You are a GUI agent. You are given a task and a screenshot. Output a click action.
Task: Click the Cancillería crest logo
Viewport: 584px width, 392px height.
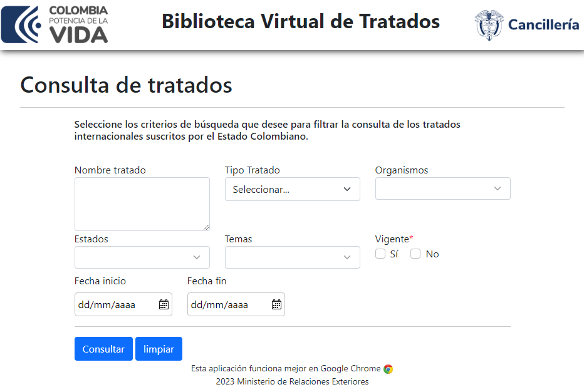point(488,24)
